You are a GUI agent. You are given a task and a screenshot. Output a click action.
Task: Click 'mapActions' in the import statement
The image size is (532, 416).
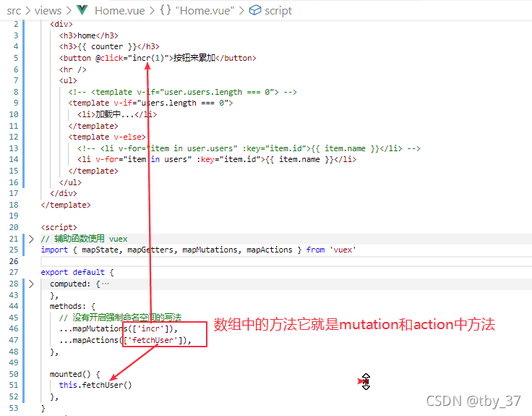tap(270, 250)
